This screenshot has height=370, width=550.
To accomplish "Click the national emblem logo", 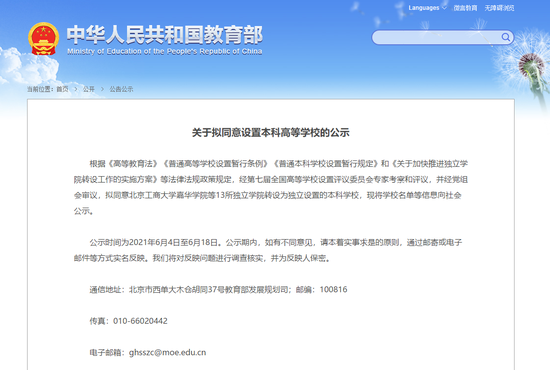I will click(x=43, y=39).
